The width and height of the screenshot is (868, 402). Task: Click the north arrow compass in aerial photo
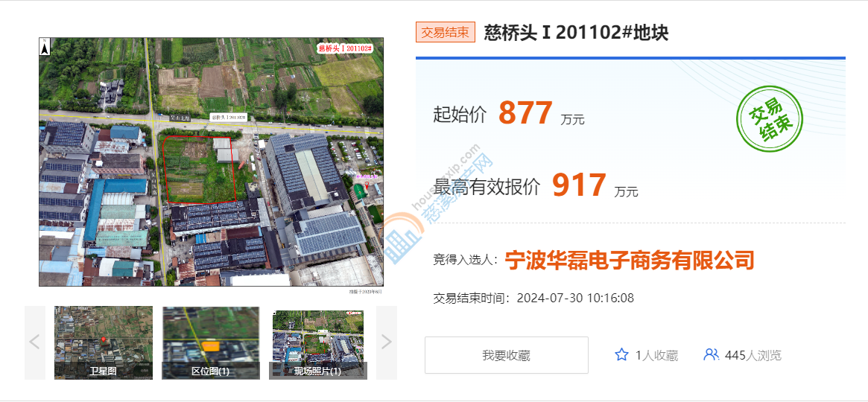tap(45, 48)
